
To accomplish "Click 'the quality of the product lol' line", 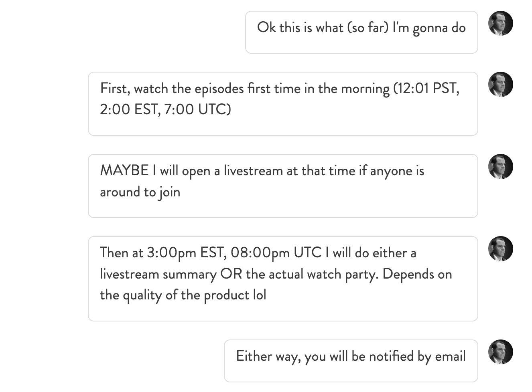I will tap(183, 295).
